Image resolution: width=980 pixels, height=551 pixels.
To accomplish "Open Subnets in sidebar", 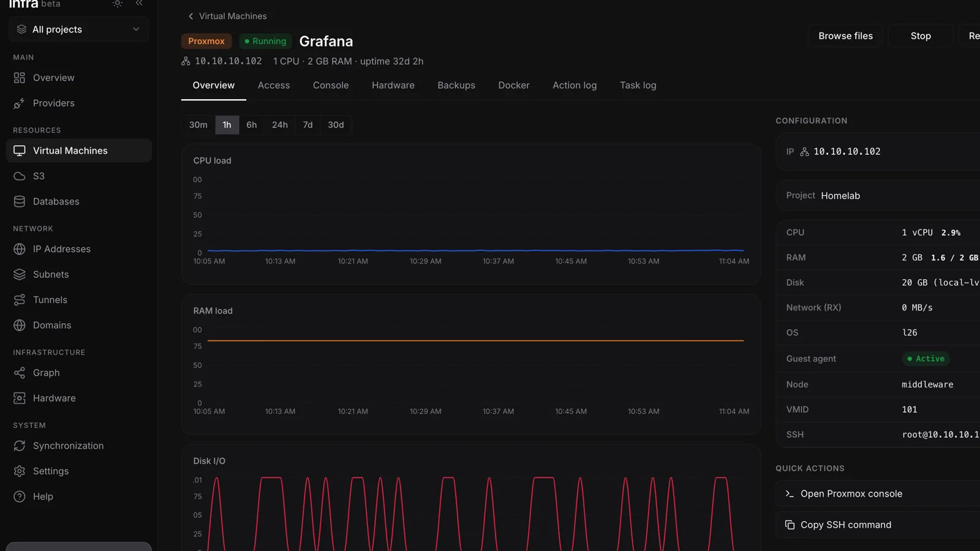I will [78, 274].
